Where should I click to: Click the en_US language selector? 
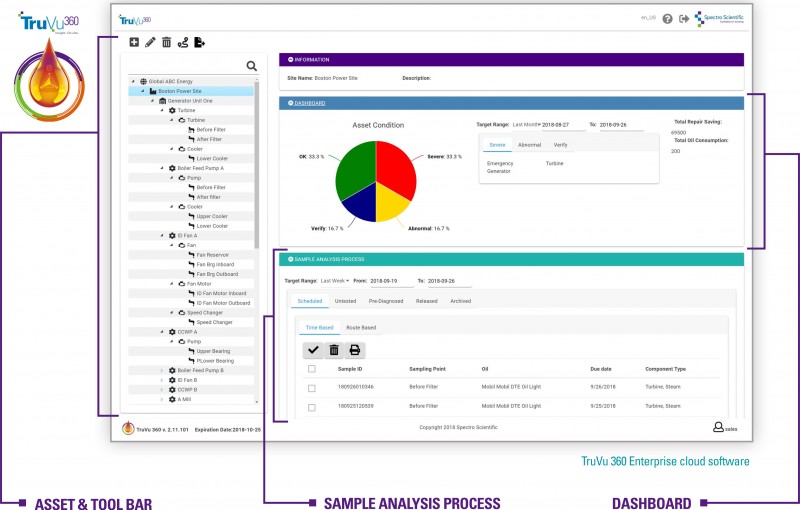pos(648,18)
